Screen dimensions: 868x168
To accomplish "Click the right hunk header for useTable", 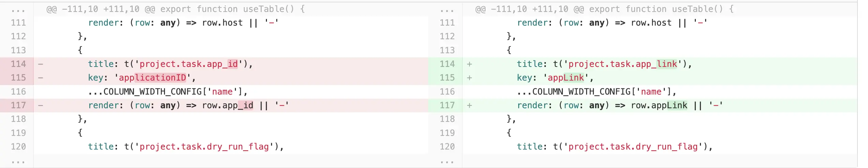I will (x=604, y=9).
